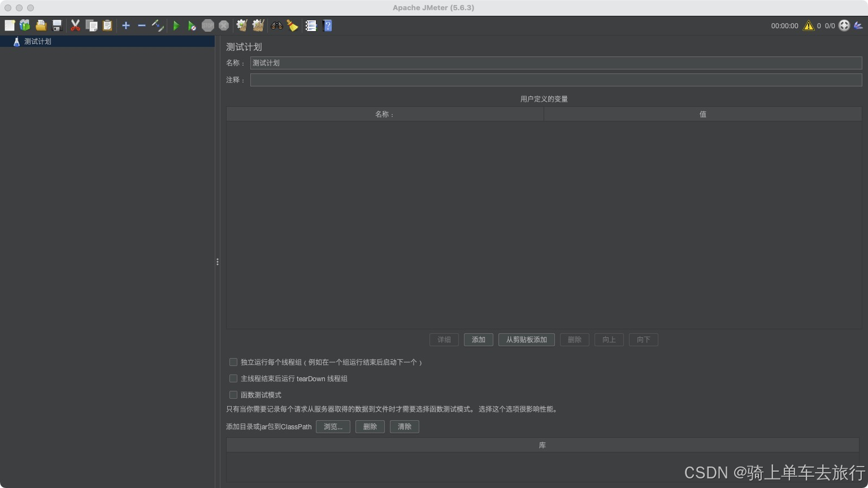Click the remote engines globe icon
This screenshot has width=868, height=488.
(x=844, y=25)
